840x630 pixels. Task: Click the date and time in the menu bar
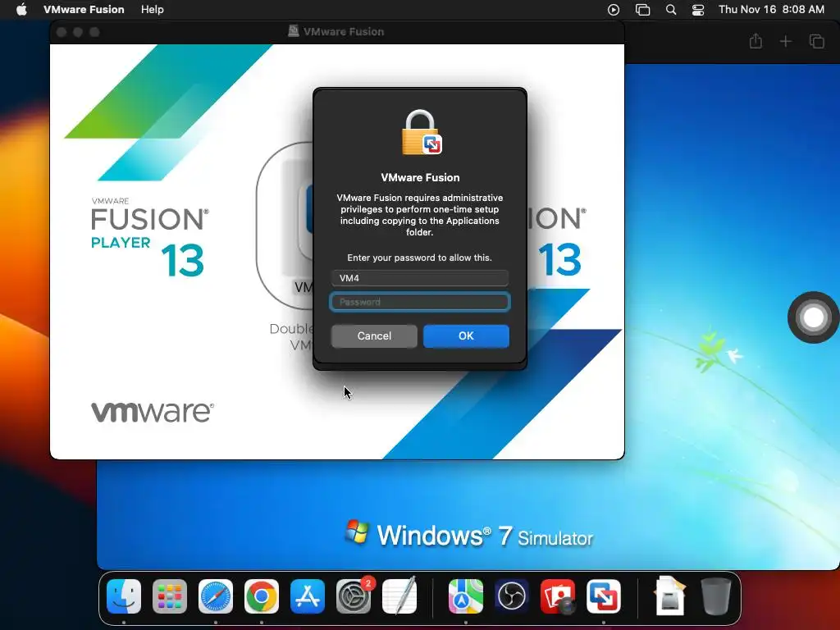coord(771,10)
